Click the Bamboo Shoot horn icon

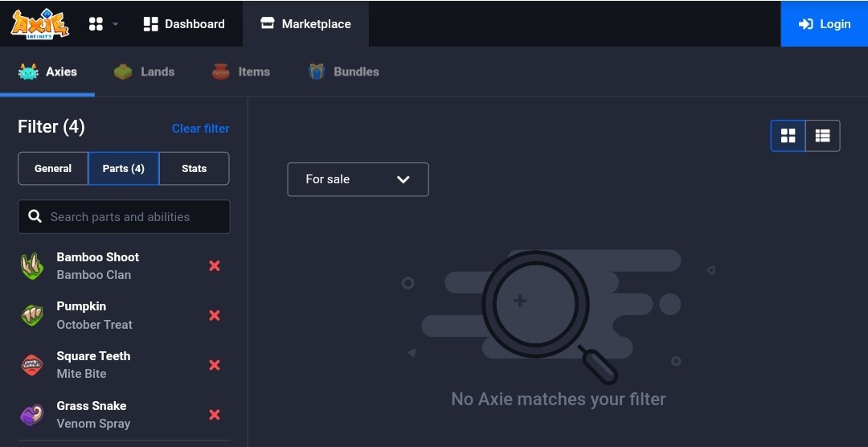31,266
